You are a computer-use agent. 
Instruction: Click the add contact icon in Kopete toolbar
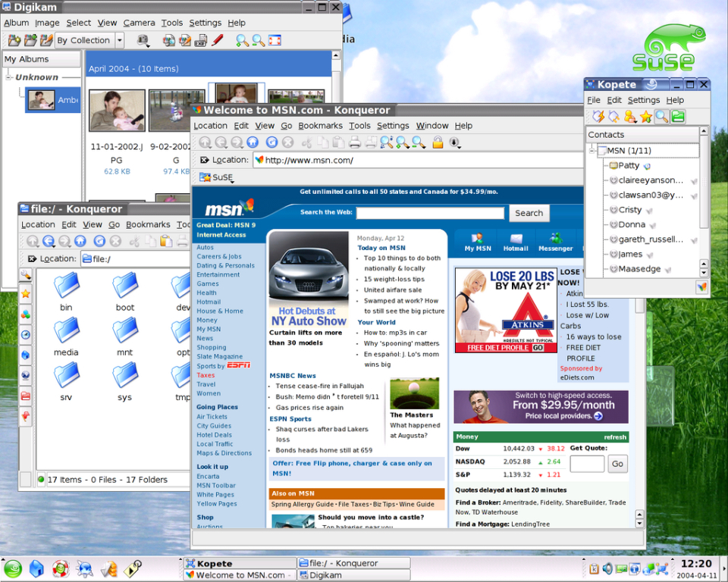pos(630,117)
